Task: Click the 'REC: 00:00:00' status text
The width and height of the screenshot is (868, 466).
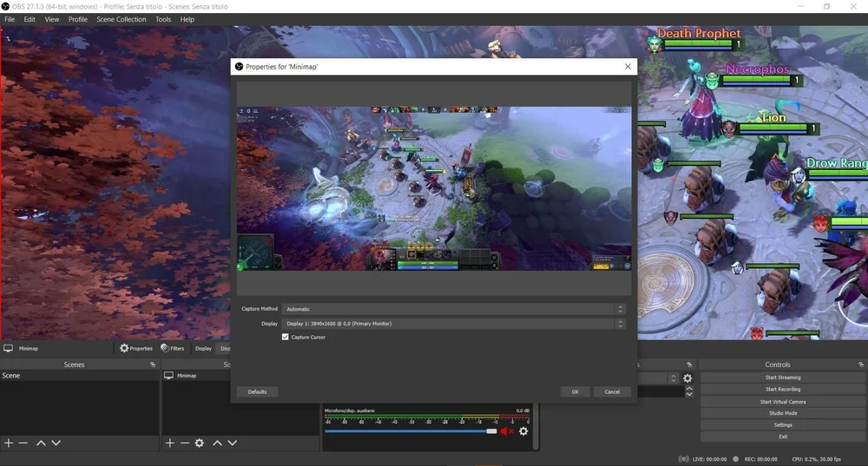Action: [760, 459]
